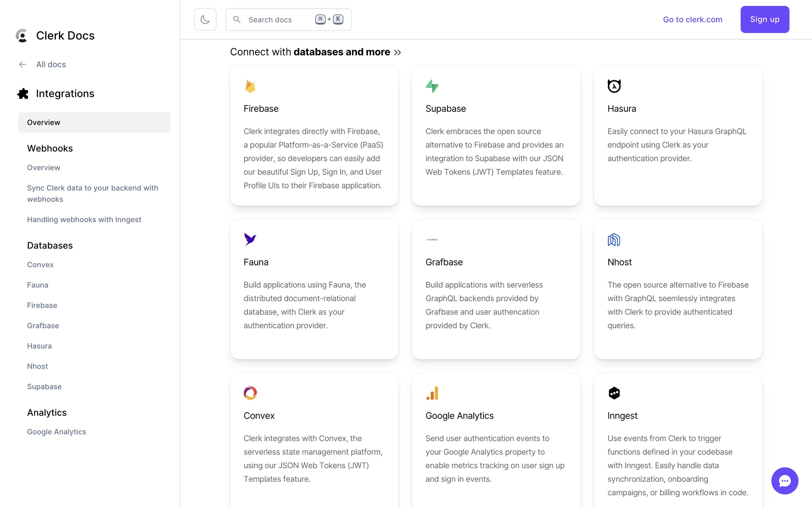Image resolution: width=812 pixels, height=508 pixels.
Task: Click the Hasura logo icon
Action: 614,86
